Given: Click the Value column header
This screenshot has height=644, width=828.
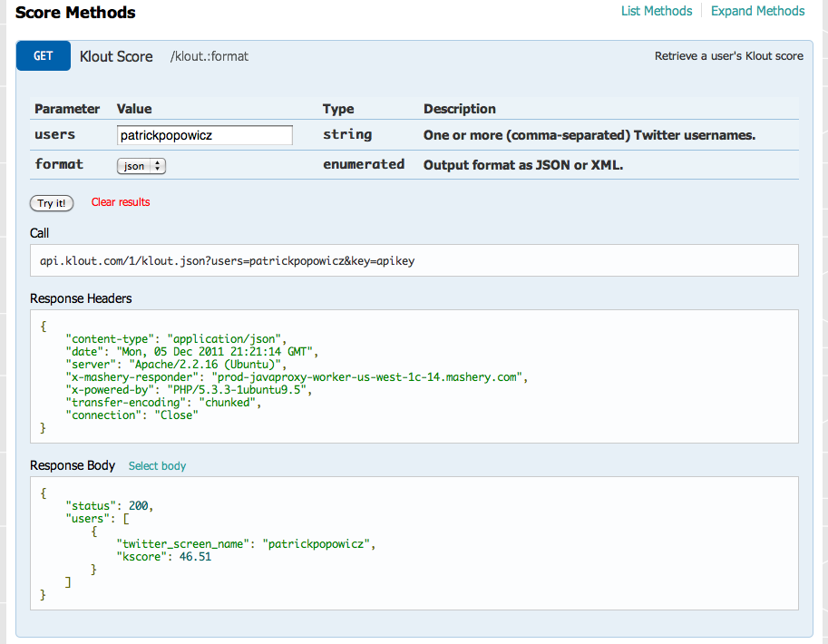Looking at the screenshot, I should point(134,109).
